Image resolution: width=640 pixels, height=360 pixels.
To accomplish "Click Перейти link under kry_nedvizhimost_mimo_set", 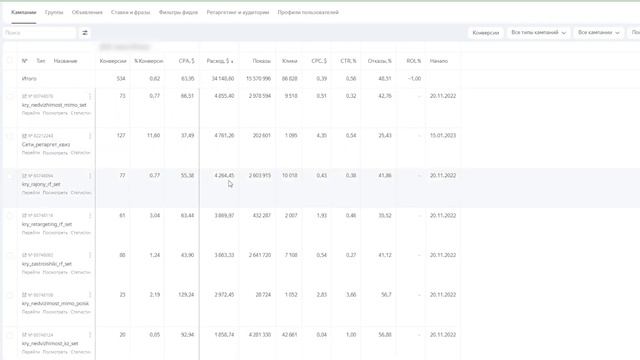I will click(x=31, y=113).
